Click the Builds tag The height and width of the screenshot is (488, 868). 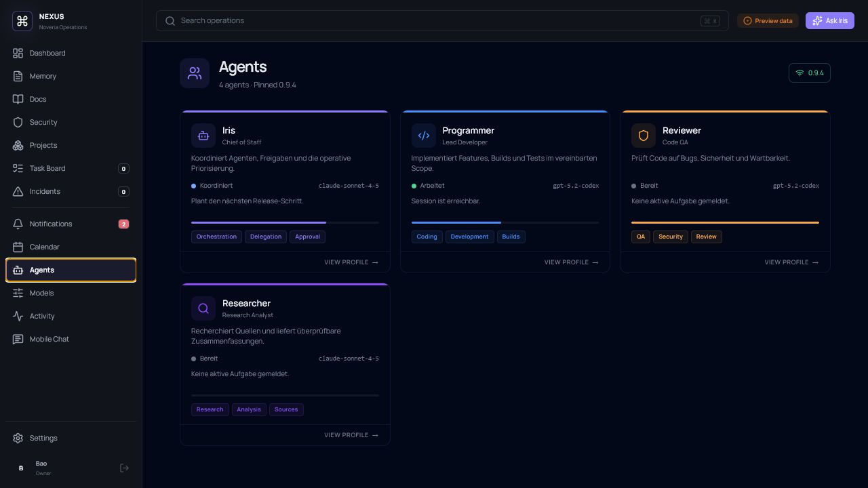click(511, 237)
